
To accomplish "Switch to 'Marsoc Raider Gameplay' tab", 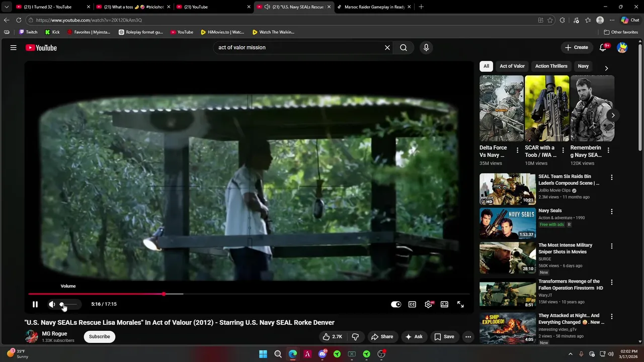I will tap(374, 7).
